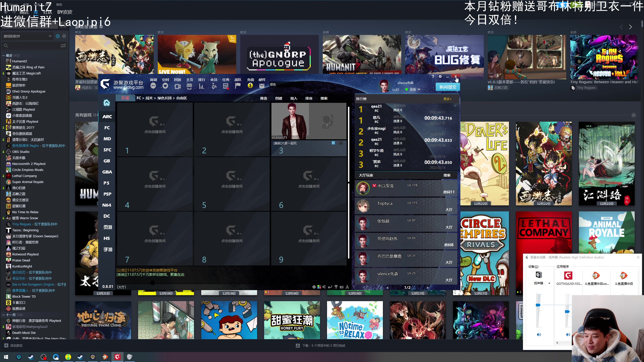
Task: Mute GOTVG app in volume mixer
Action: pyautogui.click(x=568, y=335)
